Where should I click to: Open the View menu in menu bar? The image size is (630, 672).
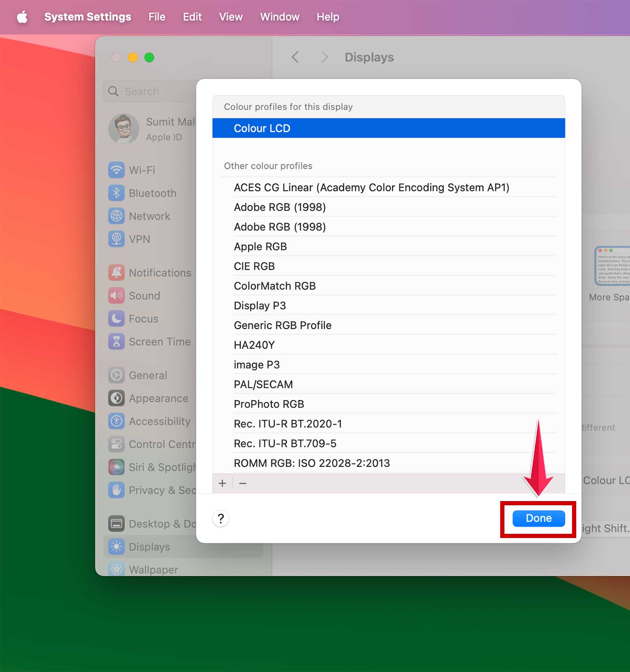pyautogui.click(x=231, y=17)
